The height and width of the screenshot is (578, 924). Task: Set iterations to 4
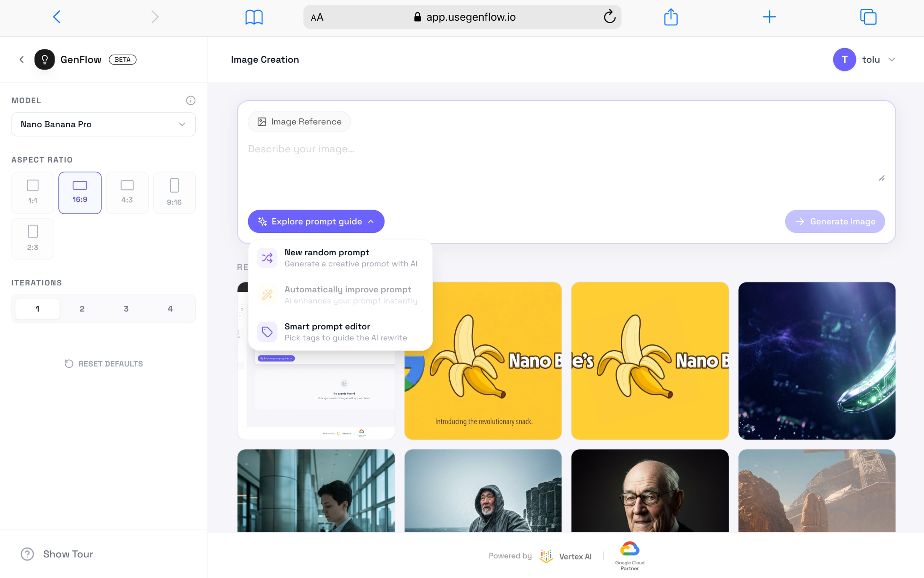click(x=170, y=309)
